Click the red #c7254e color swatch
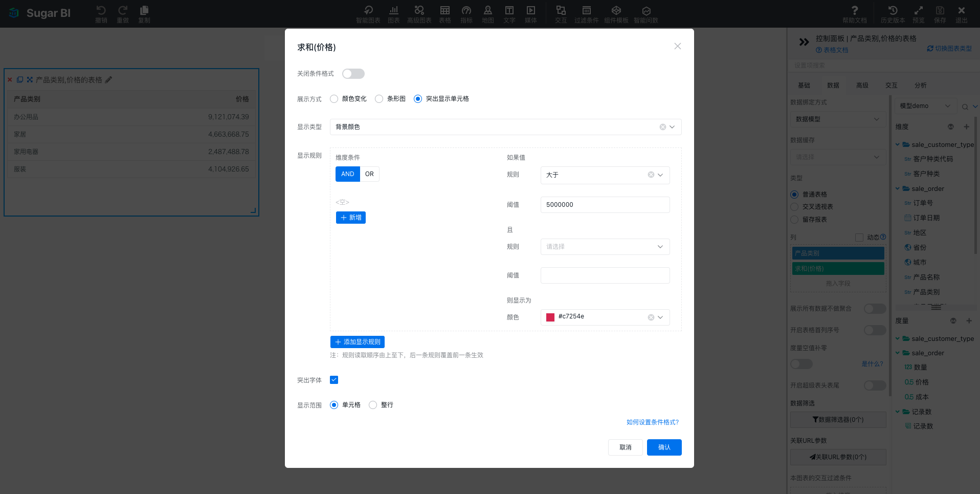This screenshot has height=494, width=980. tap(550, 317)
